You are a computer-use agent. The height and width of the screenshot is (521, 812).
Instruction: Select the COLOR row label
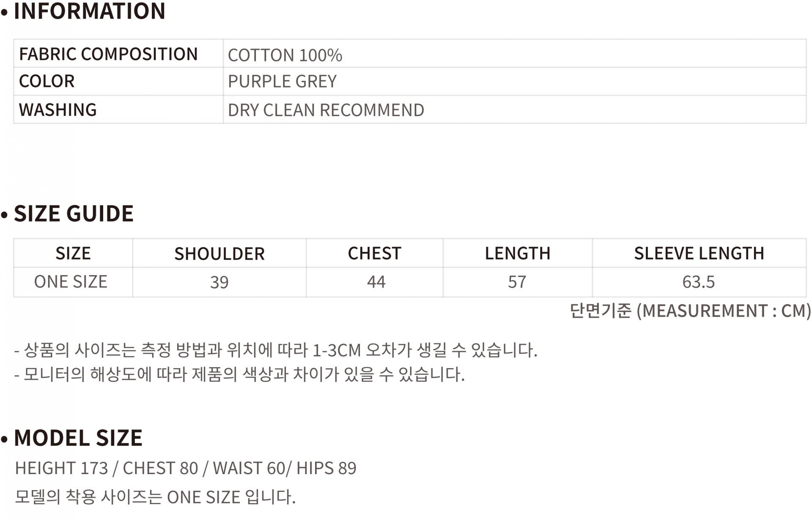(47, 81)
